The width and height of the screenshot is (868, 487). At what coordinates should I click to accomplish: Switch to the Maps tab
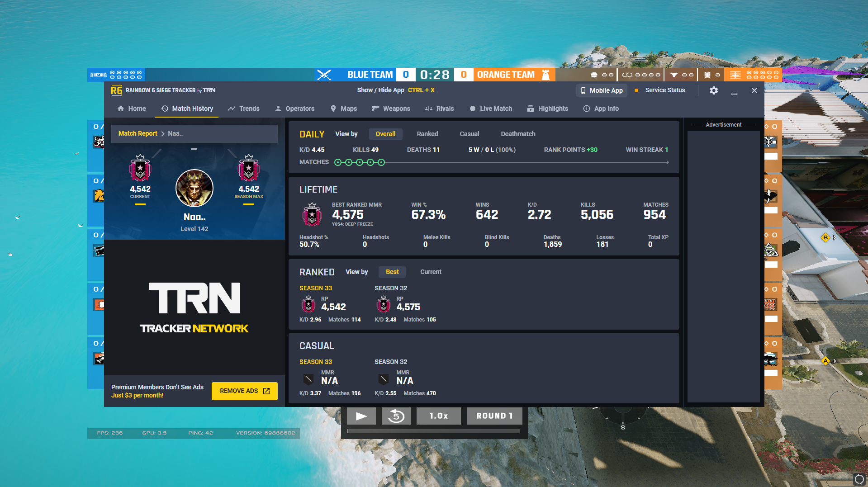(344, 109)
